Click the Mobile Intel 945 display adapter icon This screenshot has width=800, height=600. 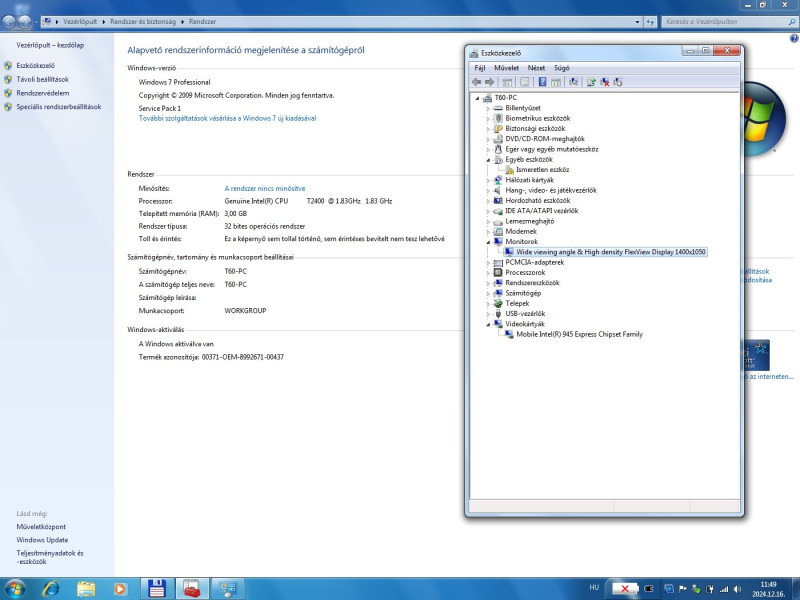point(509,334)
